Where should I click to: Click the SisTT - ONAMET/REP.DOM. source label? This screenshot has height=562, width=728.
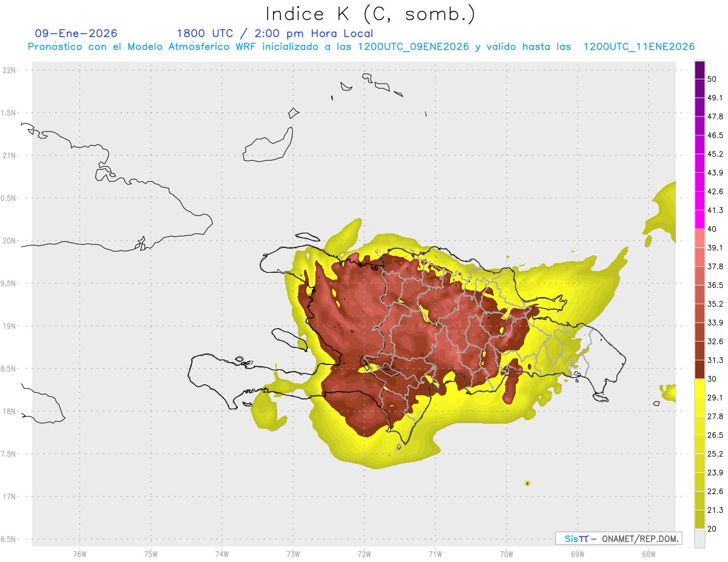coord(619,538)
